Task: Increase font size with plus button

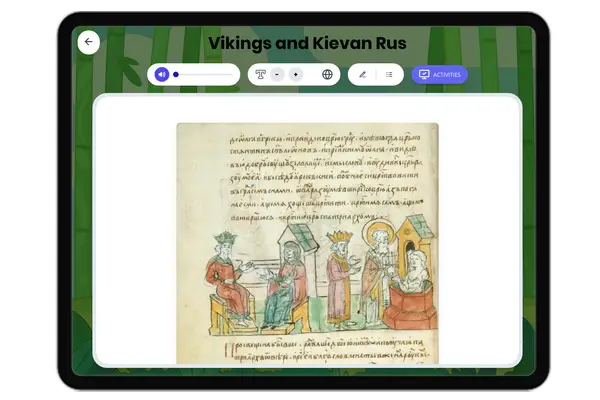Action: pos(296,74)
